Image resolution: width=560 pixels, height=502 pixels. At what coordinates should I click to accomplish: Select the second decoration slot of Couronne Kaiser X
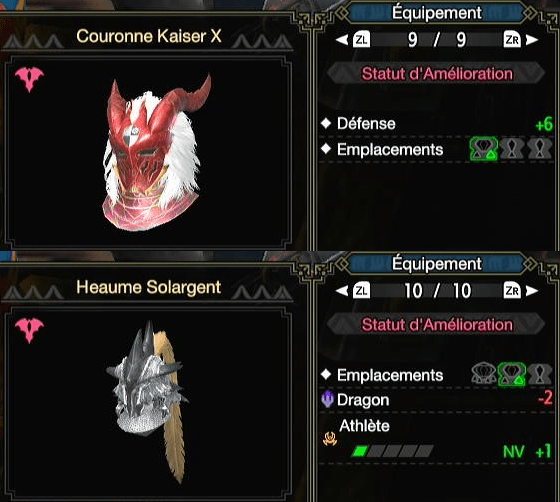(x=511, y=149)
